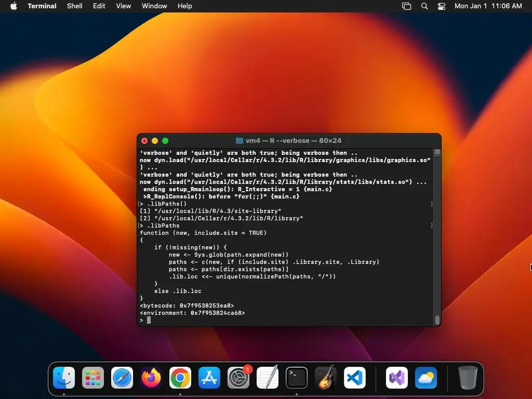Image resolution: width=532 pixels, height=399 pixels.
Task: Open Launchpad from the Dock
Action: click(x=93, y=378)
